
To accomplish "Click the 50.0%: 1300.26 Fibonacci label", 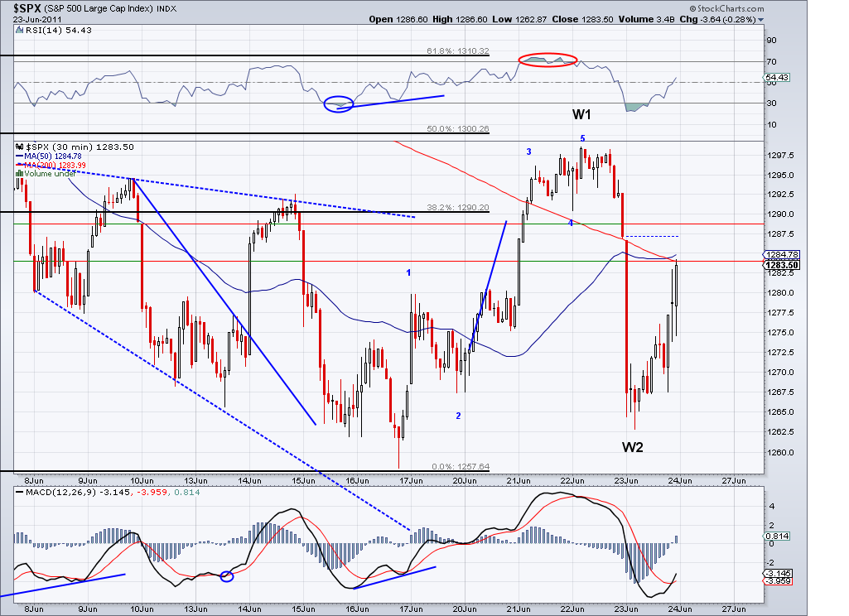I will coord(457,129).
